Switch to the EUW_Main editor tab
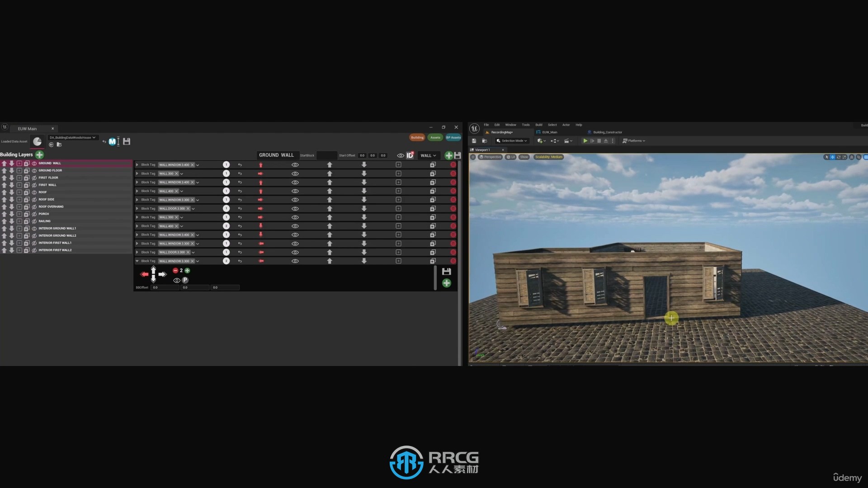This screenshot has height=488, width=868. [x=547, y=132]
